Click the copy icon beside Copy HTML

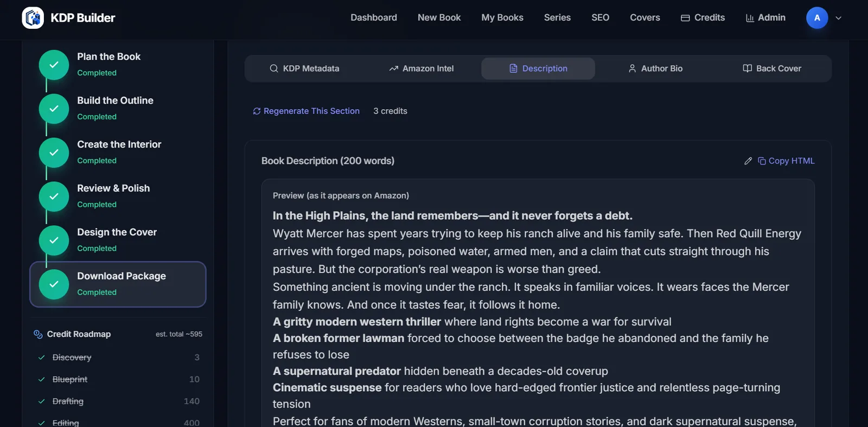click(x=762, y=161)
